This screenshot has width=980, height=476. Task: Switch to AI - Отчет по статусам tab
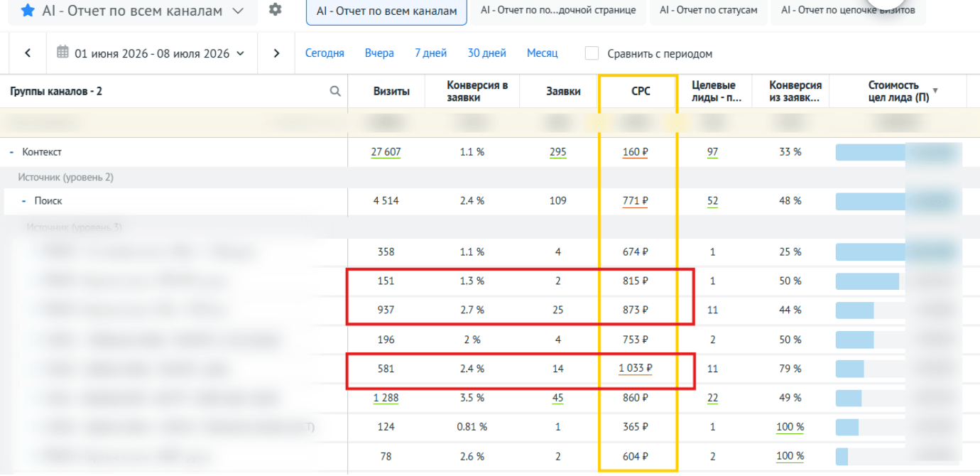click(x=709, y=11)
